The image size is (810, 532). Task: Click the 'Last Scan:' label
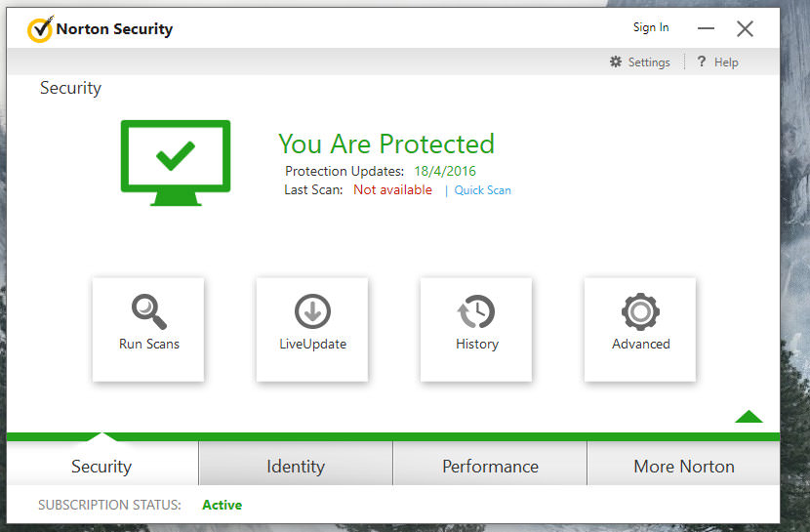pyautogui.click(x=313, y=189)
